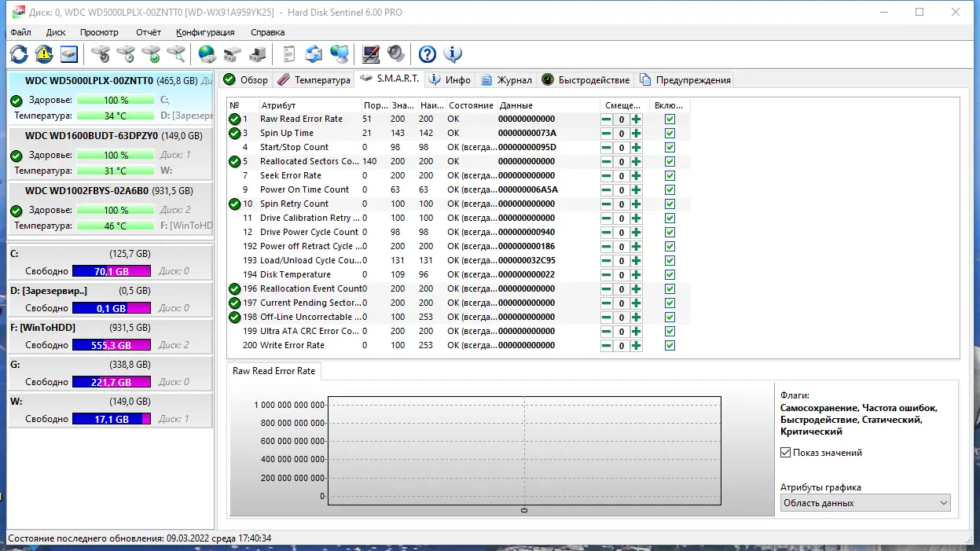Click the C: free space bar 70,1 GB
This screenshot has width=980, height=551.
112,271
